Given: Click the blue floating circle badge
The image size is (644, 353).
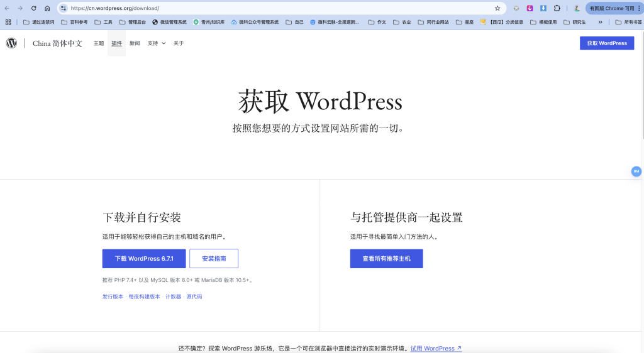Looking at the screenshot, I should tap(636, 171).
